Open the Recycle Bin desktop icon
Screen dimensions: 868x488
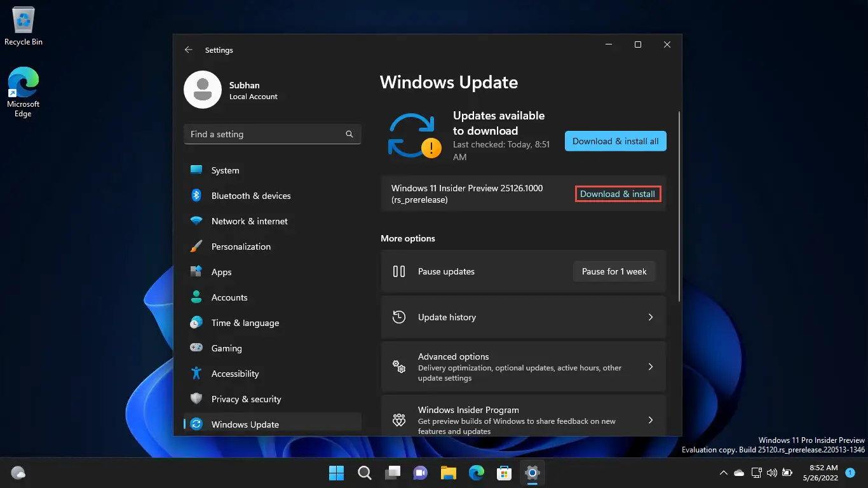tap(24, 27)
